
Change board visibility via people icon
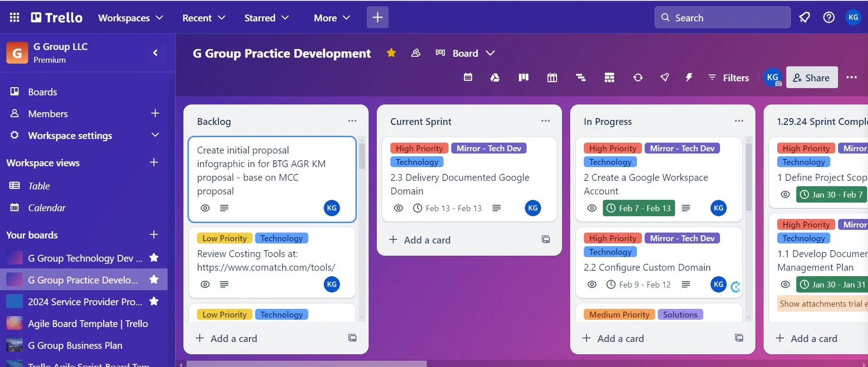[x=416, y=53]
